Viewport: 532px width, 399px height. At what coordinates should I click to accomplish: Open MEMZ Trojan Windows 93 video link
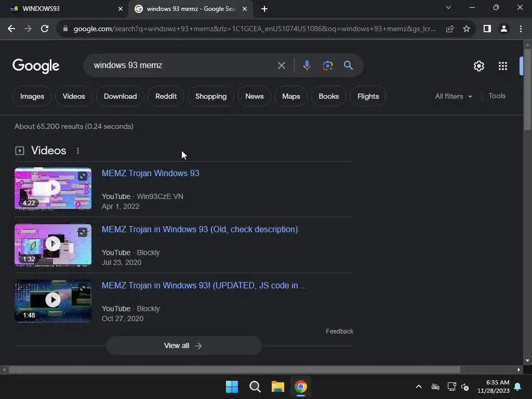[150, 173]
